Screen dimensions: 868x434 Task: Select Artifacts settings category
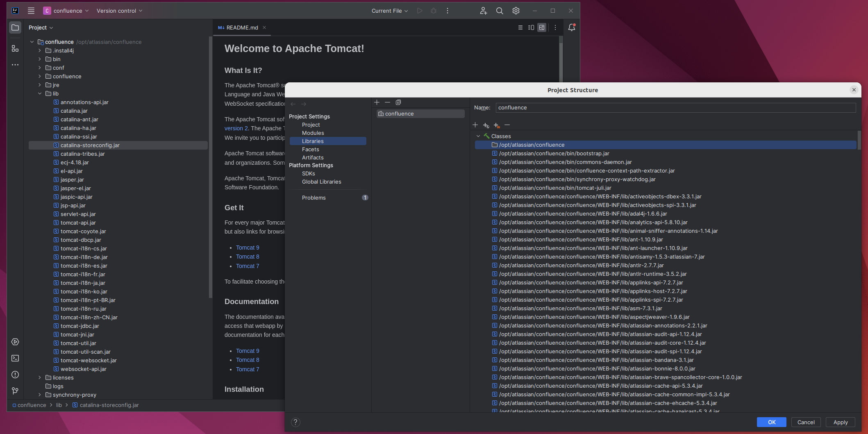313,157
